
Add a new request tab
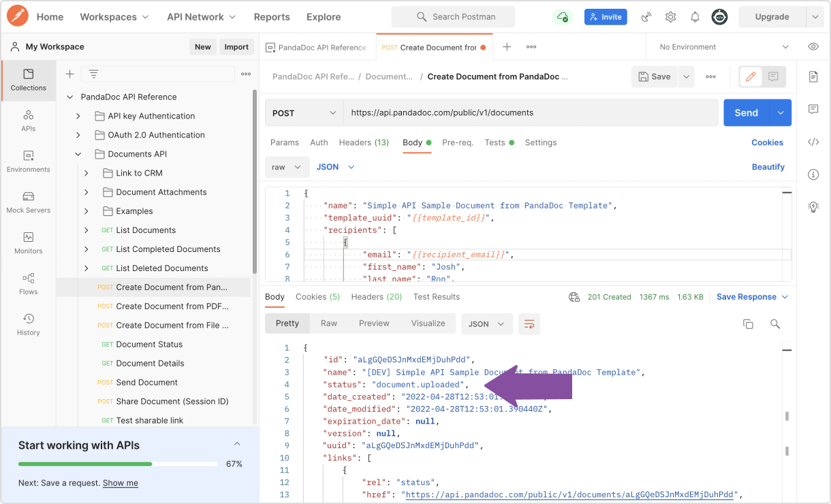point(507,47)
